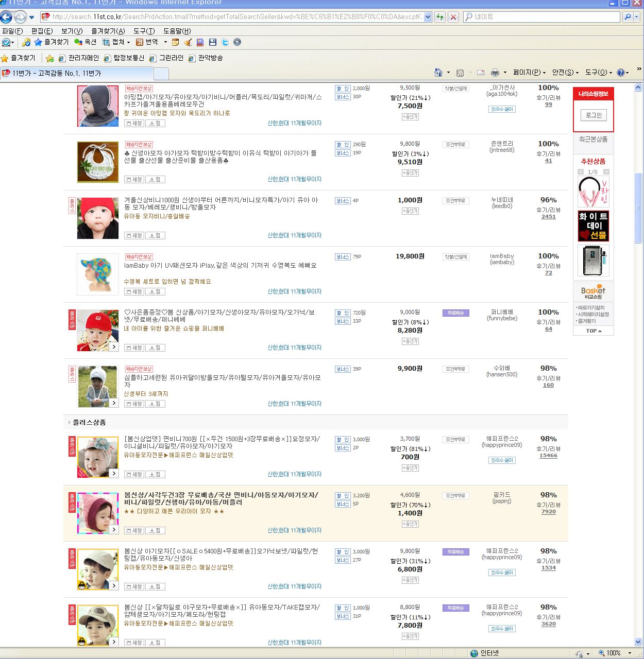This screenshot has width=644, height=659.
Task: Click the Twitter bird toolbar icon
Action: coord(225,42)
